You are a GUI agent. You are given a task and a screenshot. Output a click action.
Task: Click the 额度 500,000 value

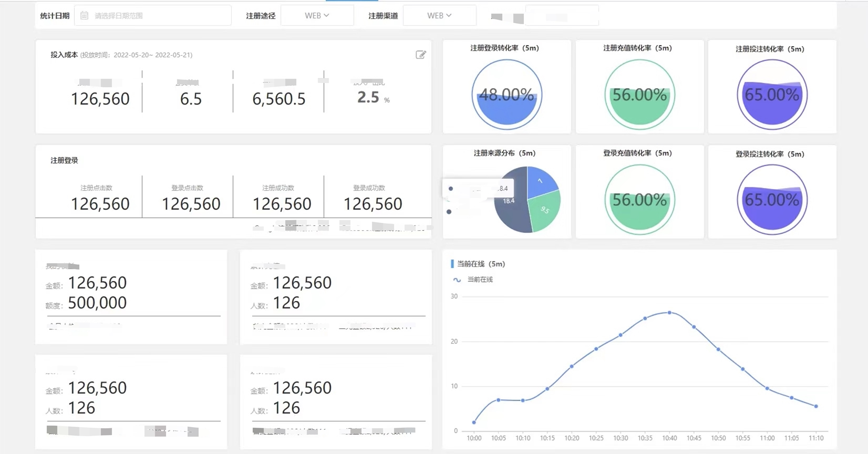click(97, 303)
